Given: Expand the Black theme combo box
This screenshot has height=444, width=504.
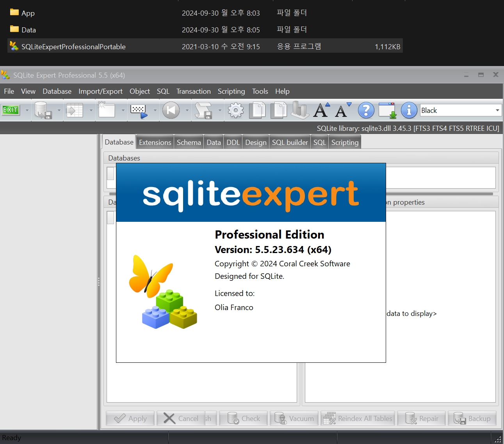Looking at the screenshot, I should coord(497,110).
